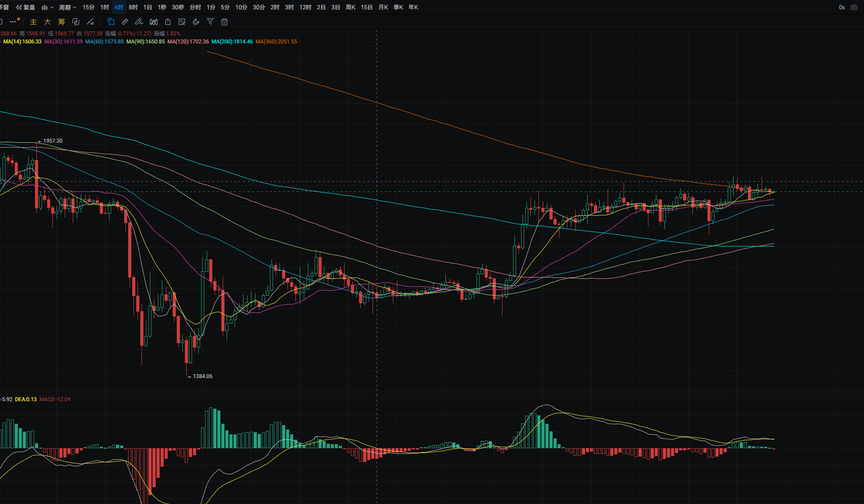The height and width of the screenshot is (504, 864).
Task: Select the blue flag drawing tool
Action: 111,22
